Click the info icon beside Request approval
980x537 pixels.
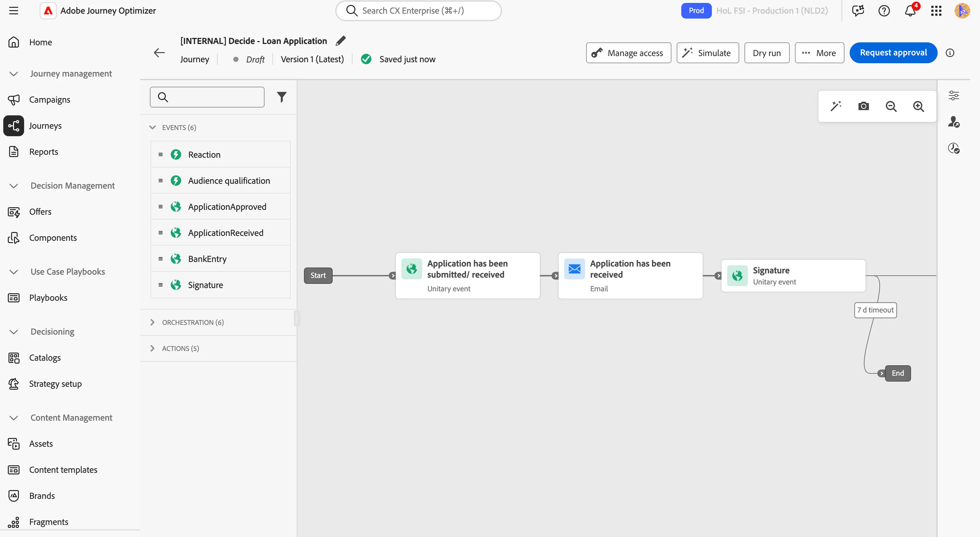coord(950,53)
